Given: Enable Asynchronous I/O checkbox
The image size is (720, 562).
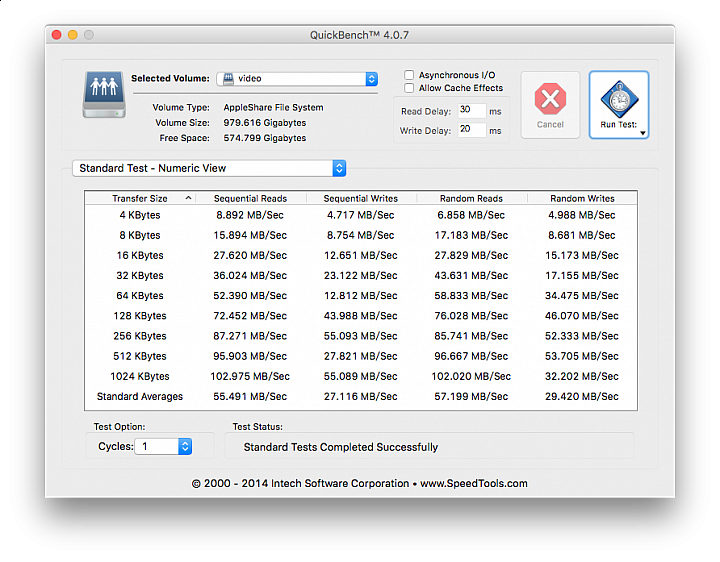Looking at the screenshot, I should pyautogui.click(x=409, y=75).
